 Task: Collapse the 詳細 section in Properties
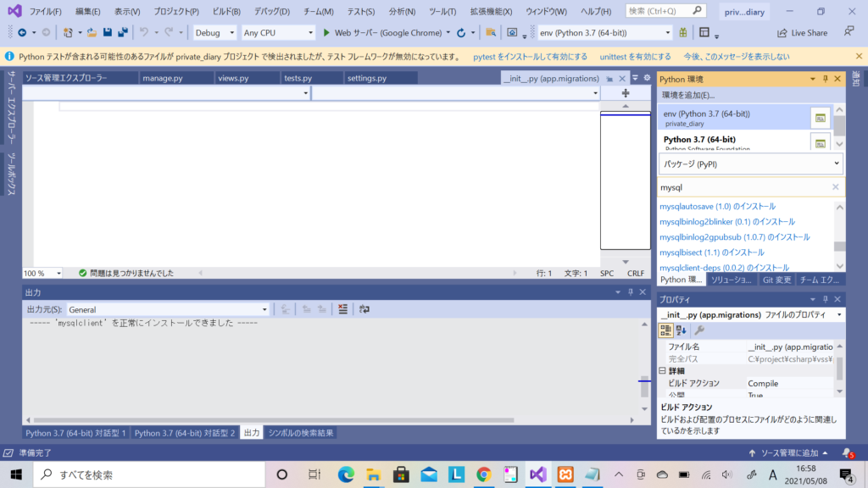pyautogui.click(x=663, y=371)
